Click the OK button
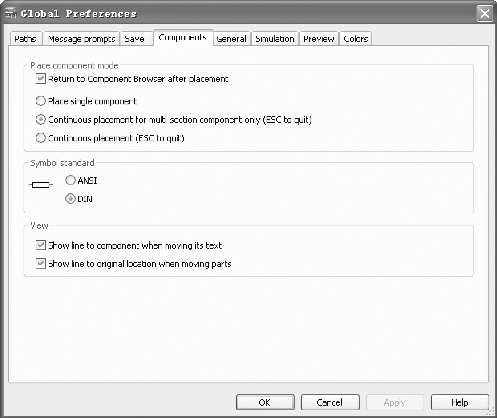The image size is (497, 418). tap(265, 402)
